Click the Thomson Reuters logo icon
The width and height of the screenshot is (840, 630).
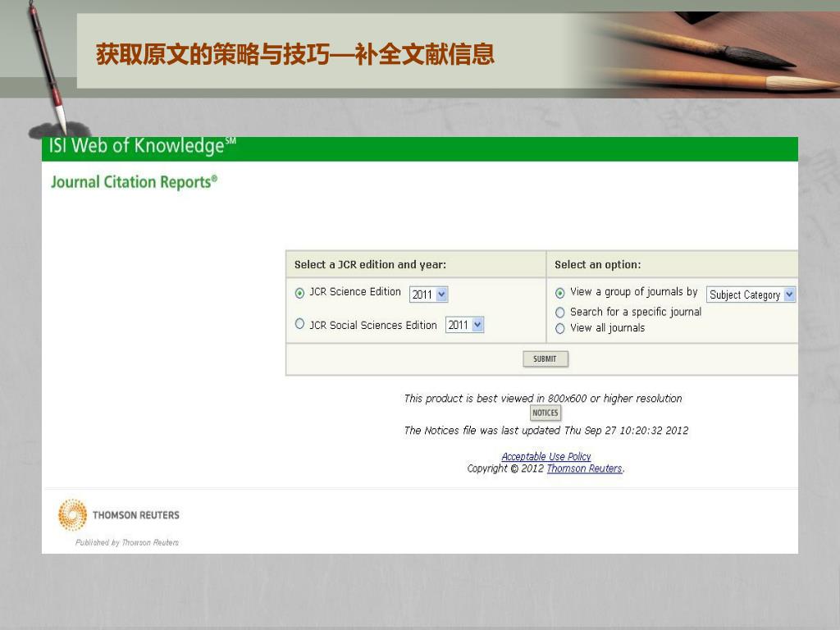pyautogui.click(x=72, y=515)
